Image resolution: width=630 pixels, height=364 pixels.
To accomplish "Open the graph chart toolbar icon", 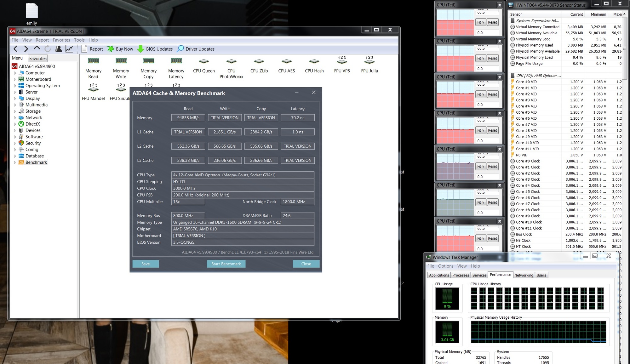I will tap(69, 49).
